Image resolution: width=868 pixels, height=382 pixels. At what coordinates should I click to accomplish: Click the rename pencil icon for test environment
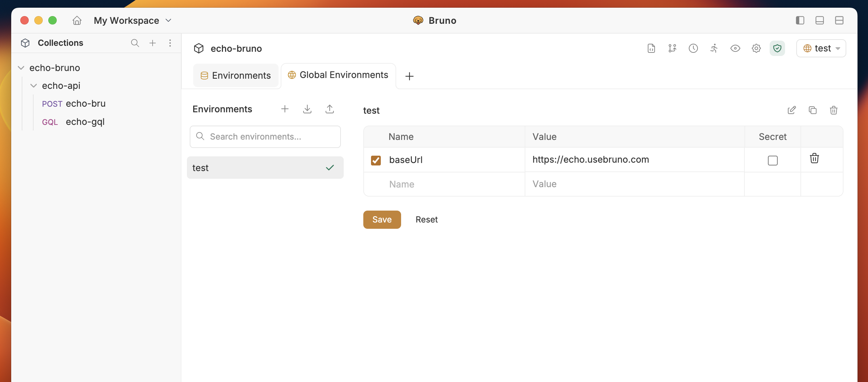[791, 110]
